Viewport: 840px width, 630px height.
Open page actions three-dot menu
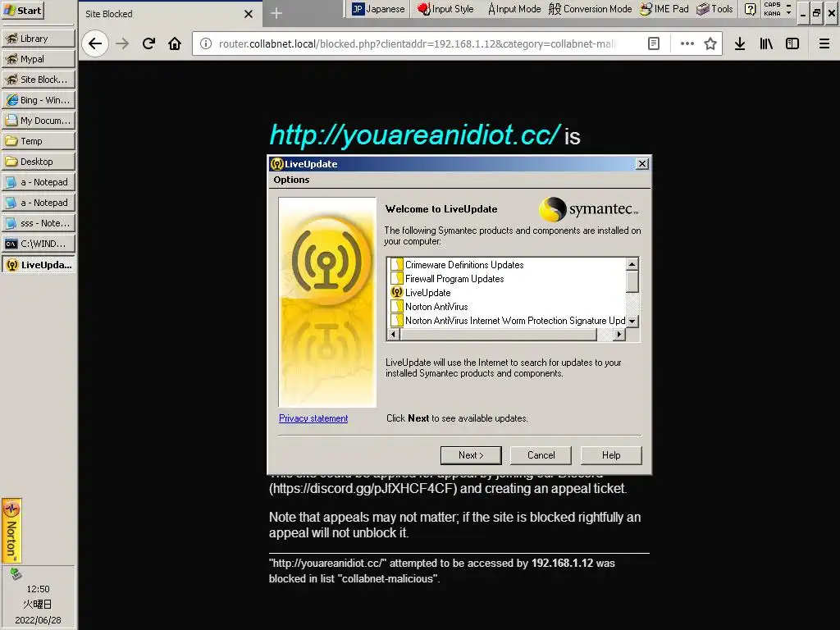(687, 44)
